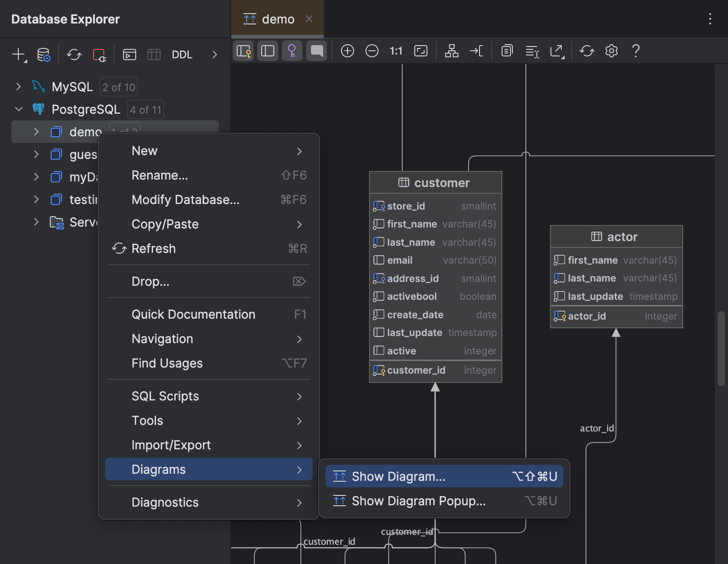The image size is (728, 564).
Task: Click the Export diagram icon
Action: [557, 51]
